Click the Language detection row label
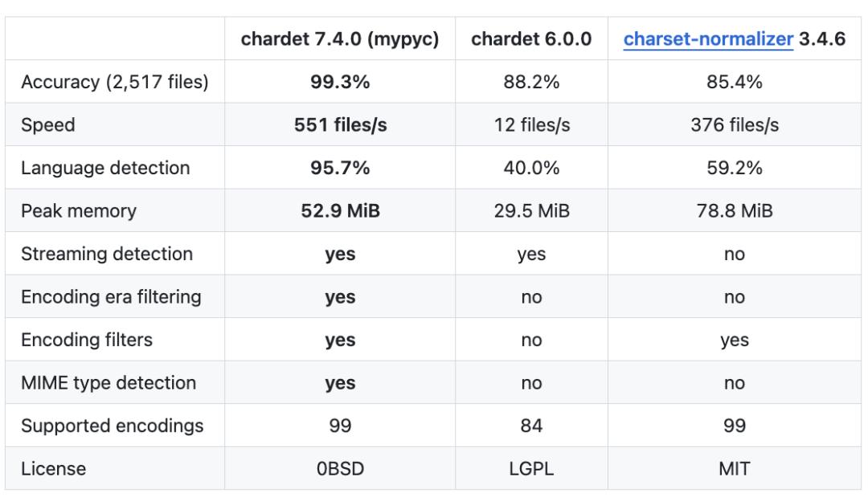 pos(105,168)
